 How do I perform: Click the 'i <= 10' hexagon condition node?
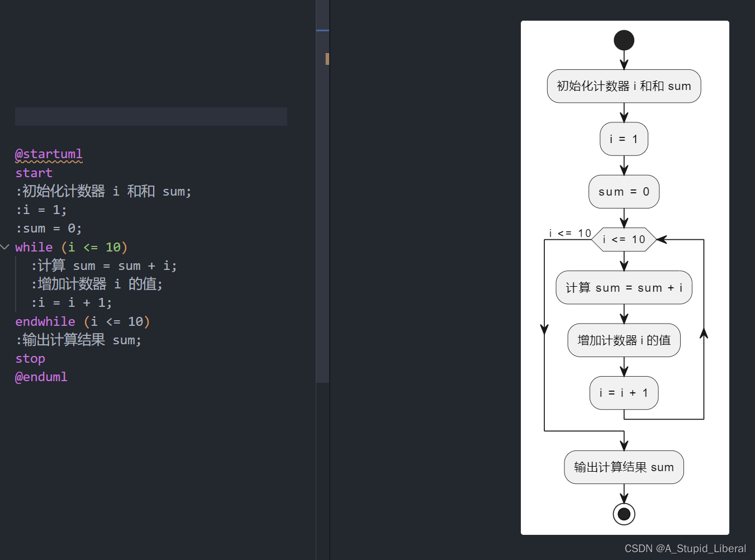pos(624,240)
